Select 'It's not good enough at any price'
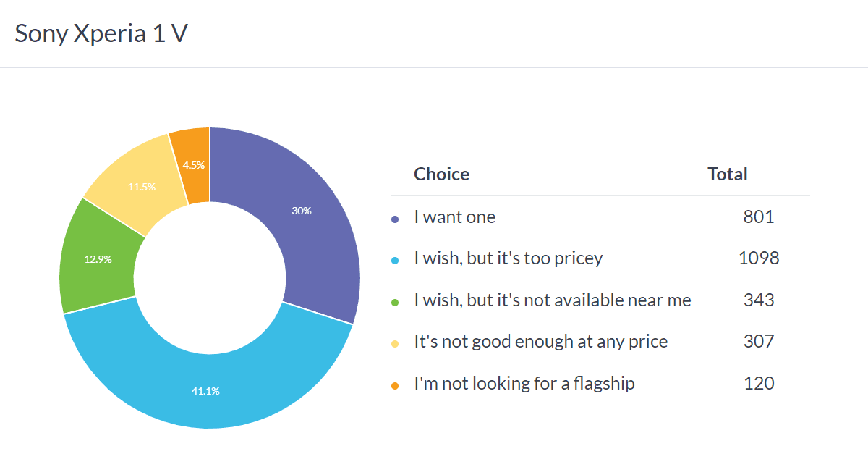 [540, 342]
